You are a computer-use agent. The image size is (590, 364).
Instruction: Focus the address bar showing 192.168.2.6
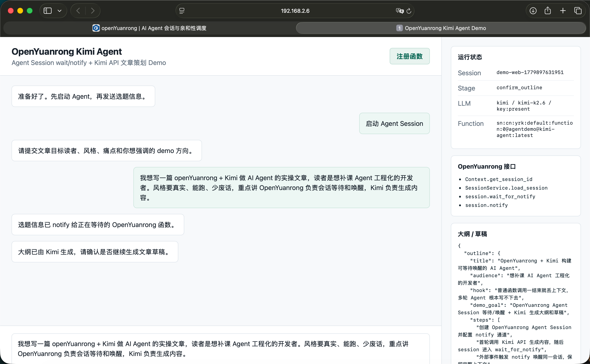[295, 11]
